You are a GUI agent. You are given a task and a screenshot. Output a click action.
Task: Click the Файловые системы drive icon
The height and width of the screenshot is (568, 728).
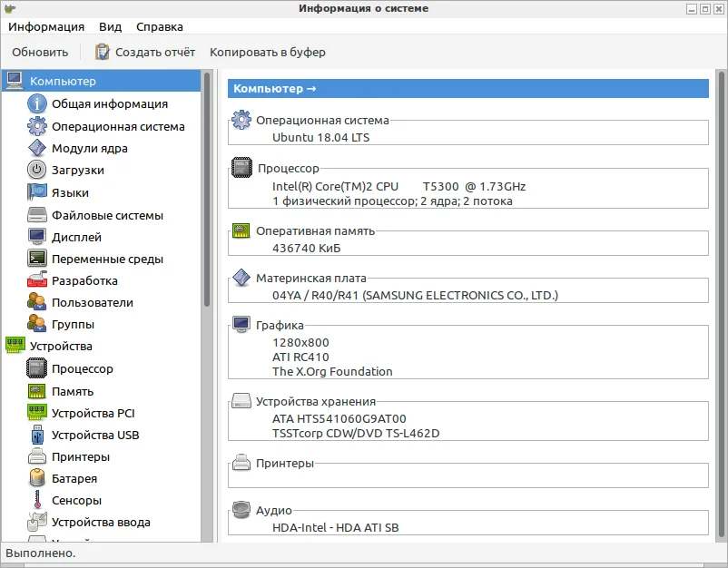pos(36,215)
